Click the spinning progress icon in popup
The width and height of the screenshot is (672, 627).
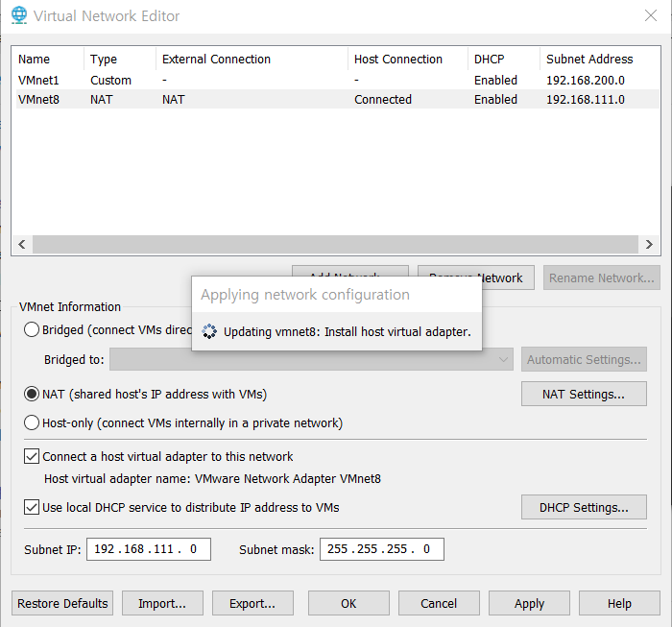[x=209, y=331]
